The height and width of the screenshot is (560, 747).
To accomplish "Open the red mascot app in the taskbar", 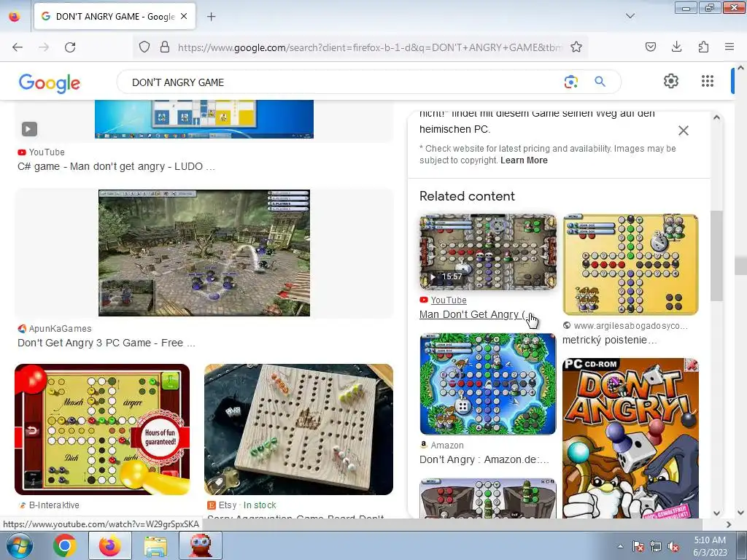I will (201, 545).
